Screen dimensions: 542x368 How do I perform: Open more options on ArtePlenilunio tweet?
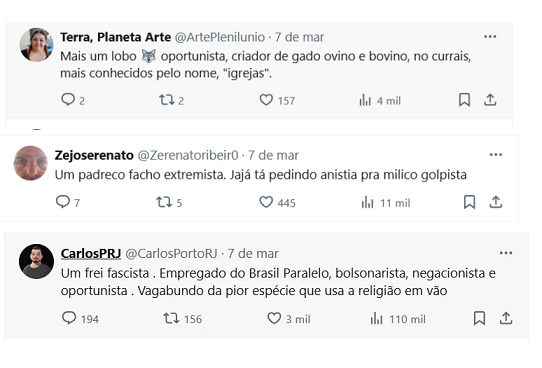click(x=490, y=37)
